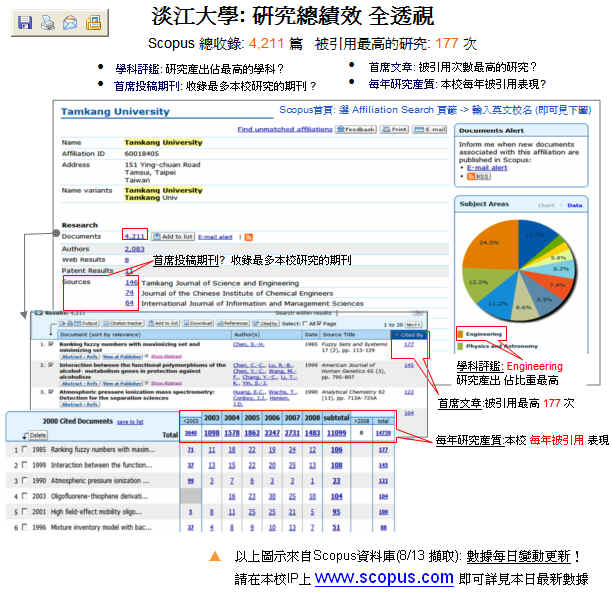Click the fourth toolbar icon, yellow stacked windows
The height and width of the screenshot is (597, 612).
coord(93,23)
